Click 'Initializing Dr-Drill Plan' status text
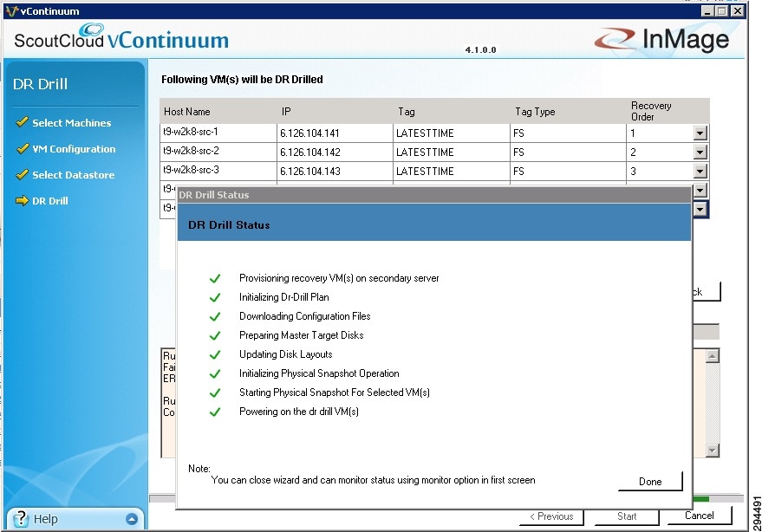762x532 pixels. [283, 297]
